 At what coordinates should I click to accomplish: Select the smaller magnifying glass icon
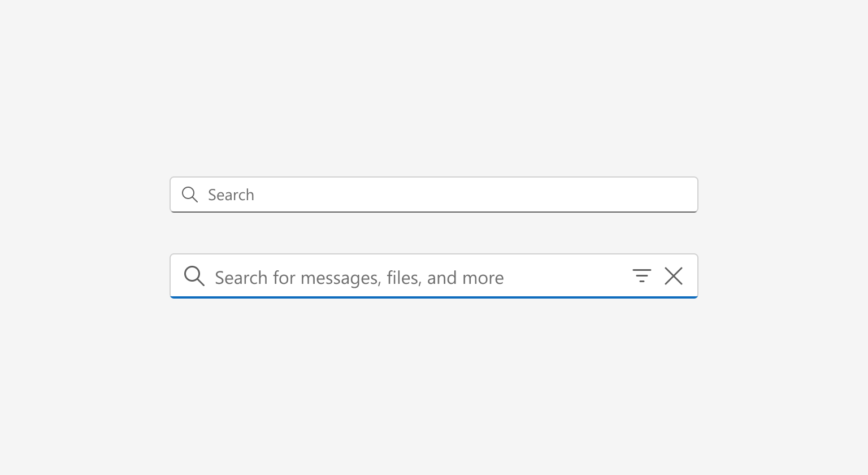click(190, 195)
